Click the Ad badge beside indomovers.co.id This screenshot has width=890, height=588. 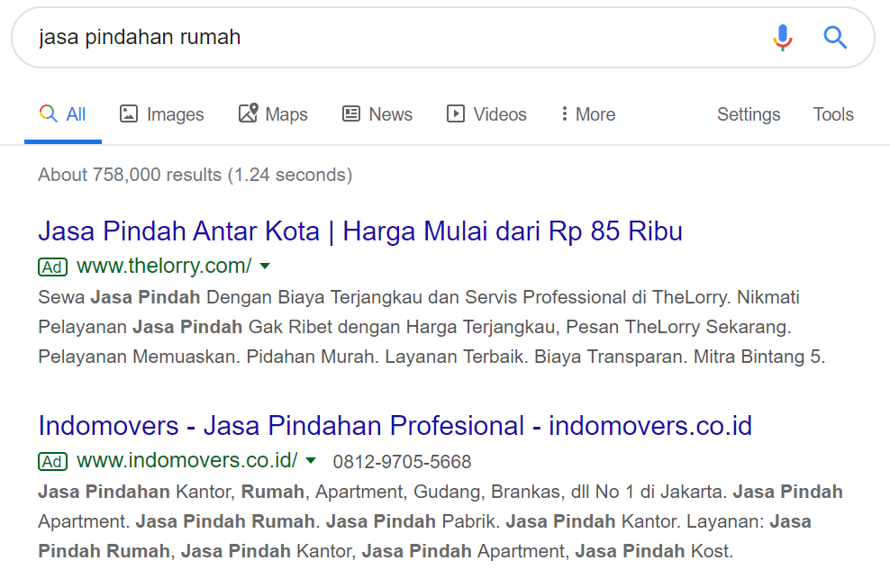tap(52, 461)
